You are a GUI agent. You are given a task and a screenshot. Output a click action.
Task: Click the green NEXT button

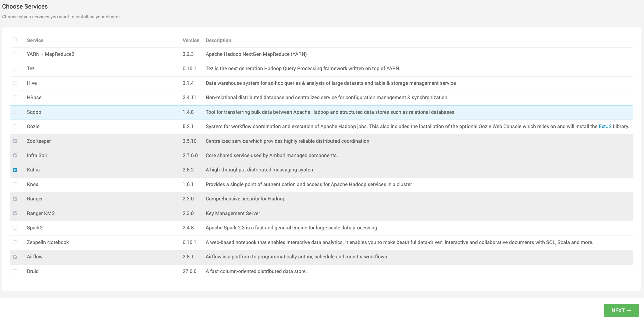tap(621, 310)
